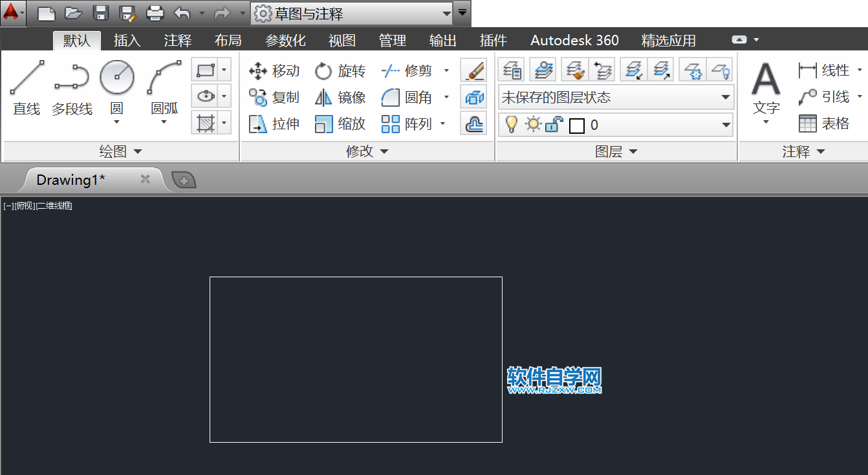The height and width of the screenshot is (475, 868).
Task: Open Layer Properties manager icon
Action: point(512,69)
